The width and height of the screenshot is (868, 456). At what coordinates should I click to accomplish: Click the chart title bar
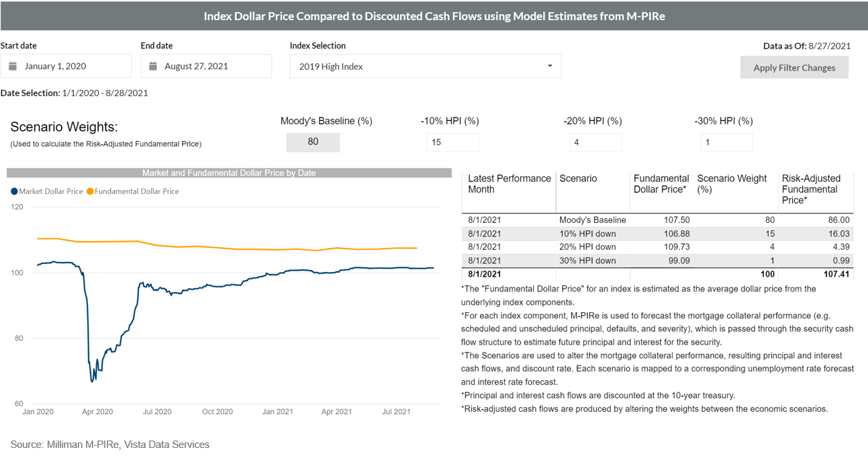[229, 173]
